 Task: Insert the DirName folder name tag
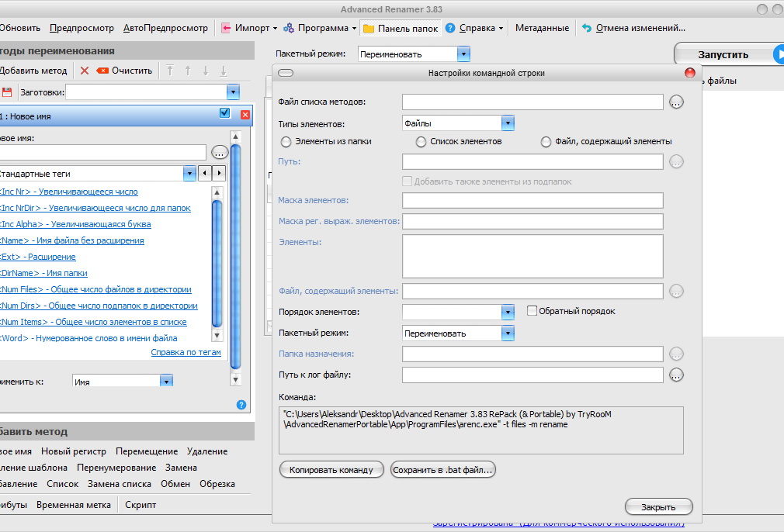point(43,273)
